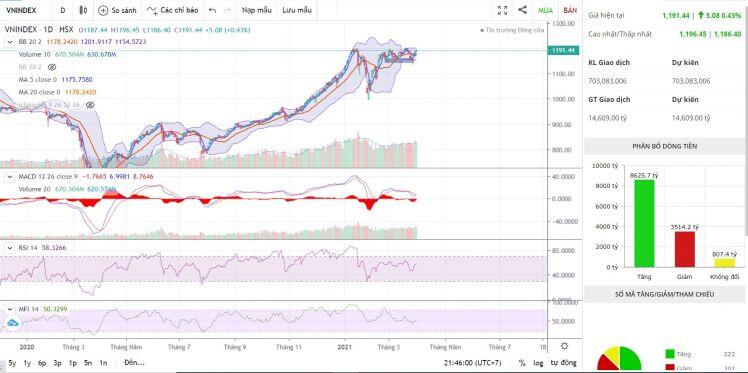Click the red Giảm money flow bar
Image resolution: width=748 pixels, height=373 pixels.
(684, 249)
